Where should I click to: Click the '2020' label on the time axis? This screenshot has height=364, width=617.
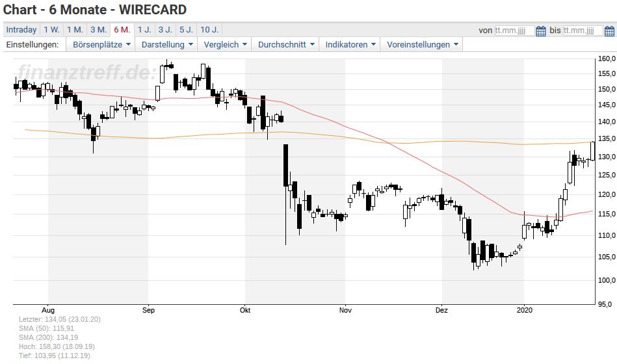[x=524, y=310]
